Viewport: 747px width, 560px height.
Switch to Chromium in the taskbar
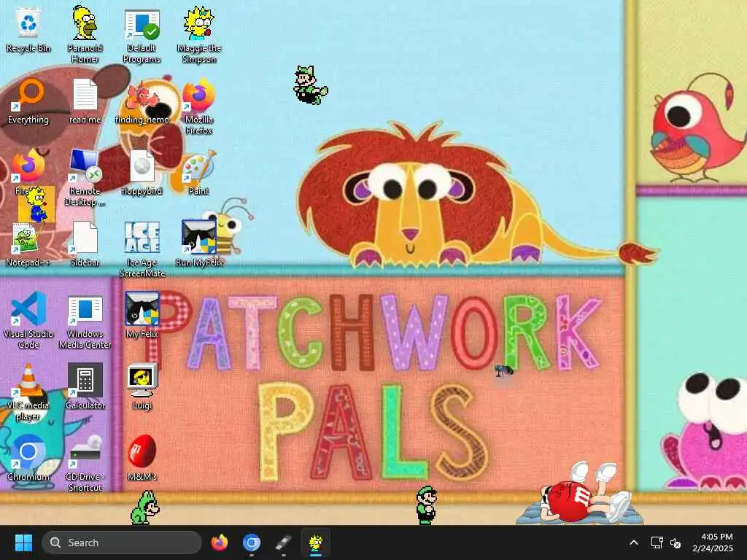point(252,542)
